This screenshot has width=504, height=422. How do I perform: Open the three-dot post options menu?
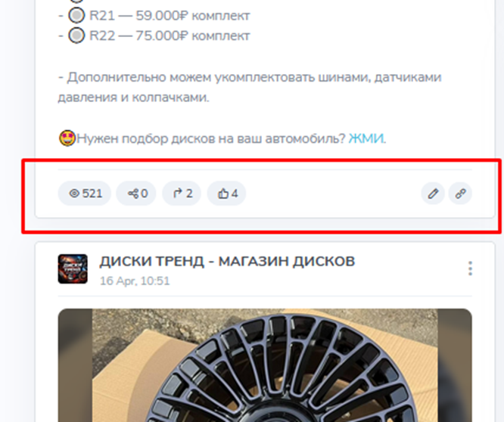pyautogui.click(x=470, y=268)
